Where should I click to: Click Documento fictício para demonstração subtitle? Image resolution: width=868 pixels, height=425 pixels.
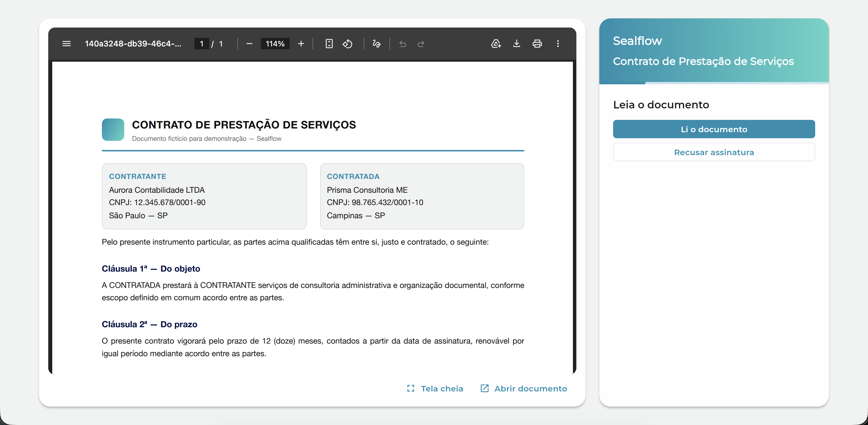207,139
